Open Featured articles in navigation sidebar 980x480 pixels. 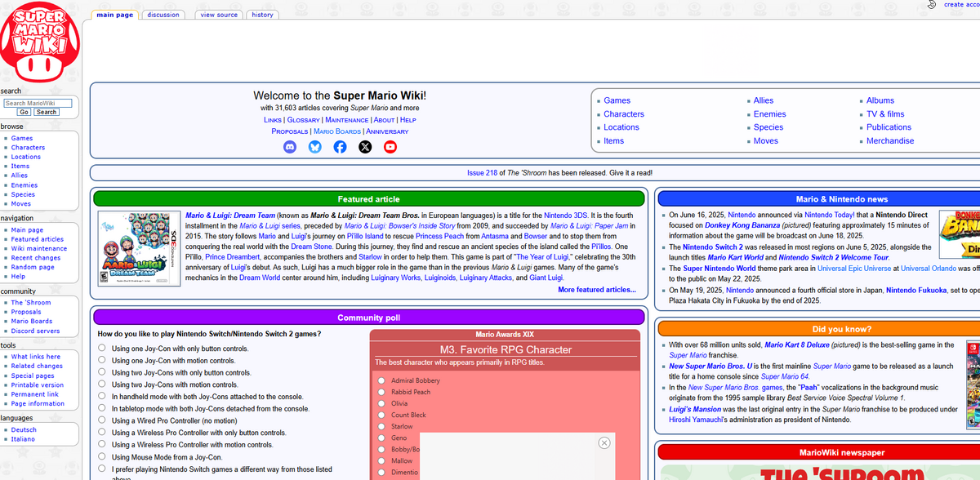pyautogui.click(x=37, y=239)
